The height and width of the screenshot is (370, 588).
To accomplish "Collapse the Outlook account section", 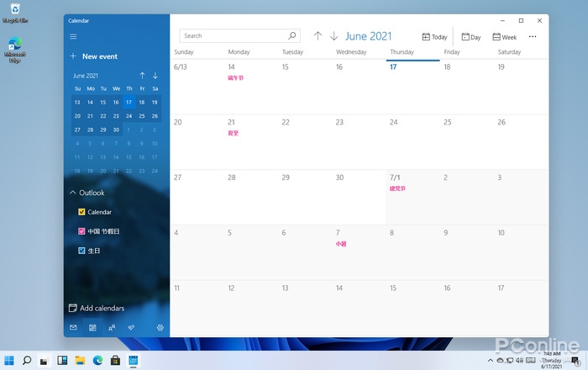I will click(73, 193).
